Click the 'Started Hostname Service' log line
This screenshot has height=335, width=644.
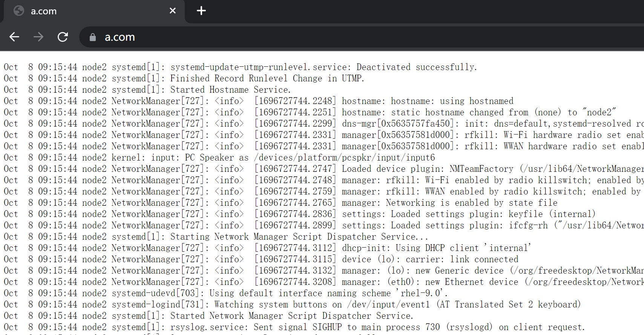[x=230, y=90]
